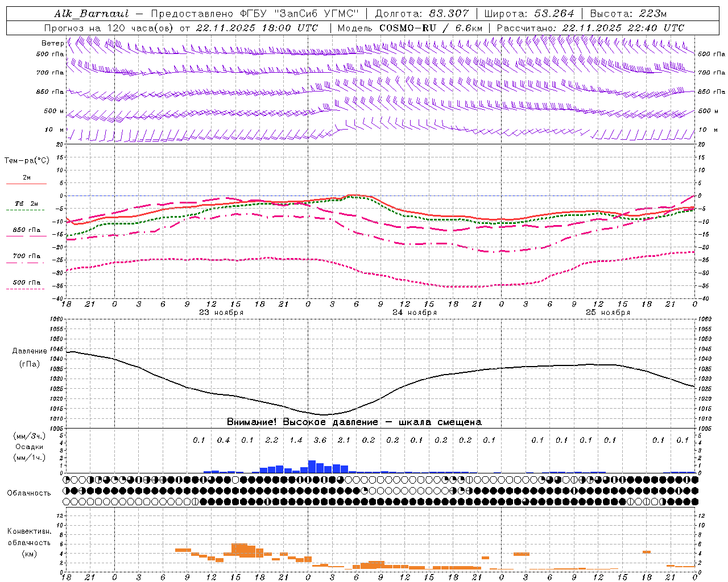The height and width of the screenshot is (582, 728).
Task: Click the Рассчитано: 22.11.2025 22:40 UTC text
Action: pos(590,28)
